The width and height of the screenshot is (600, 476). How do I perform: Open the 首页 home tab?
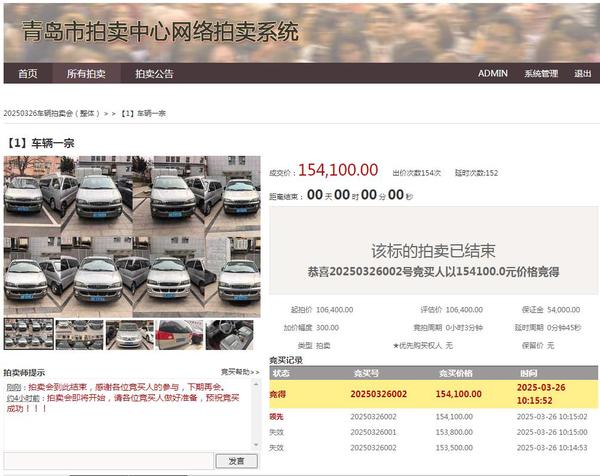28,73
